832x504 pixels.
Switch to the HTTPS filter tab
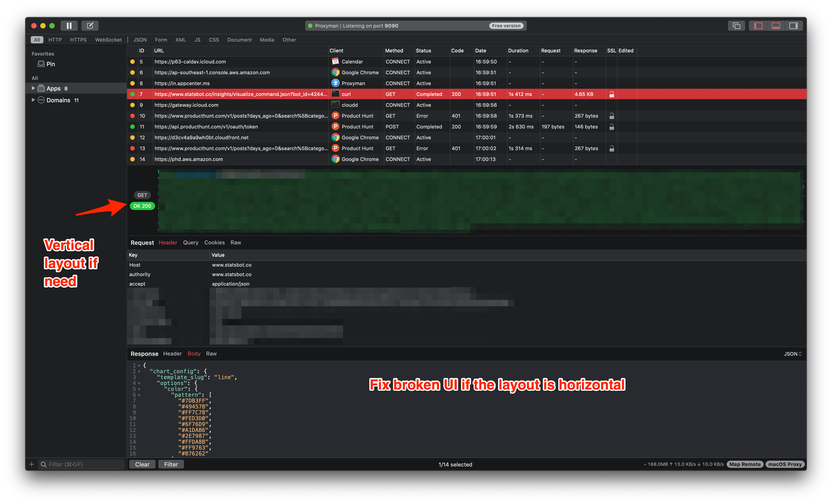click(78, 40)
